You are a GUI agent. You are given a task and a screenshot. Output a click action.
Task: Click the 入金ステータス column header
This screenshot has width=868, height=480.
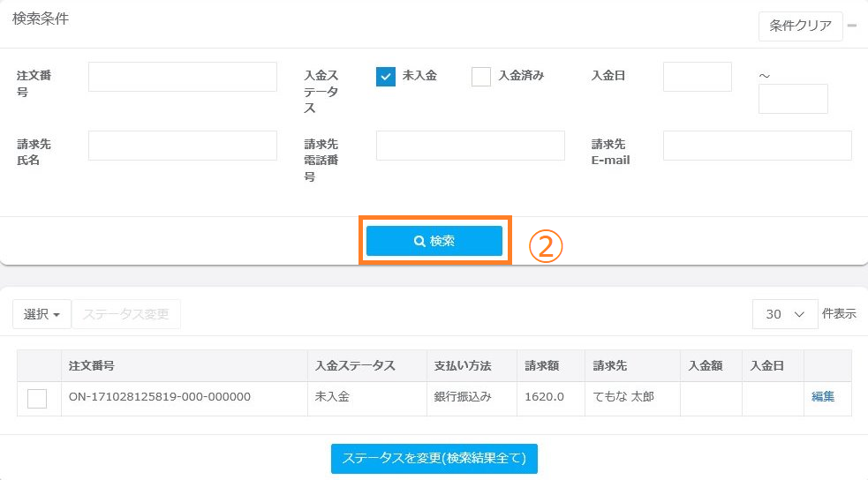click(x=355, y=365)
